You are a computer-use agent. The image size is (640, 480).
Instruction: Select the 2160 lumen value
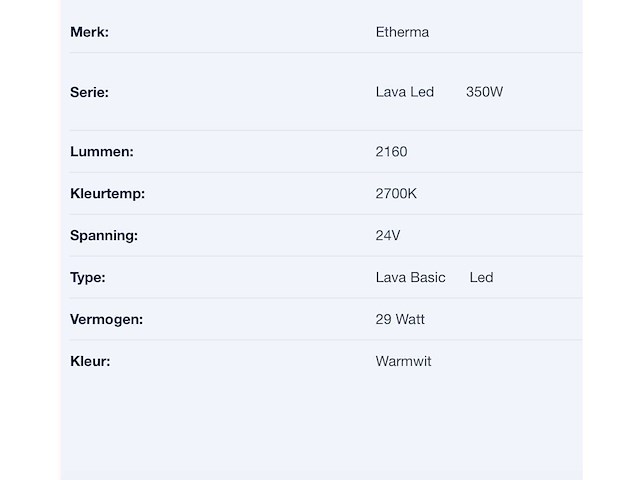click(x=391, y=151)
